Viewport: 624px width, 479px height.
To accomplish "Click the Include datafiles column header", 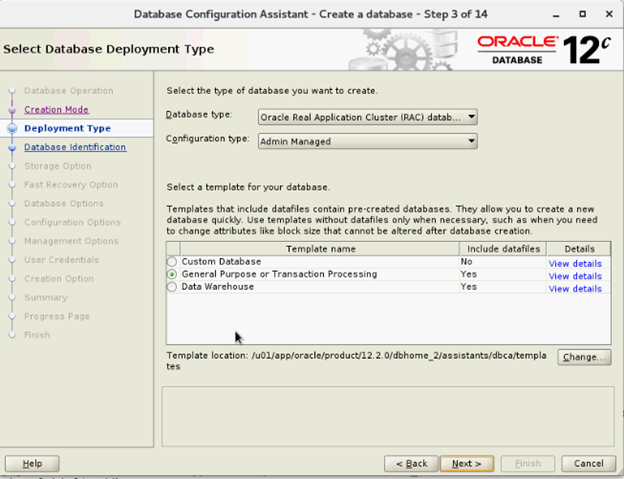I will (x=503, y=249).
